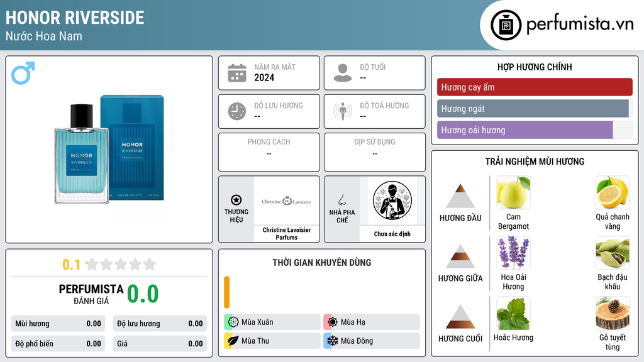
Task: Select the Mùa Xuân season chip
Action: 272,322
